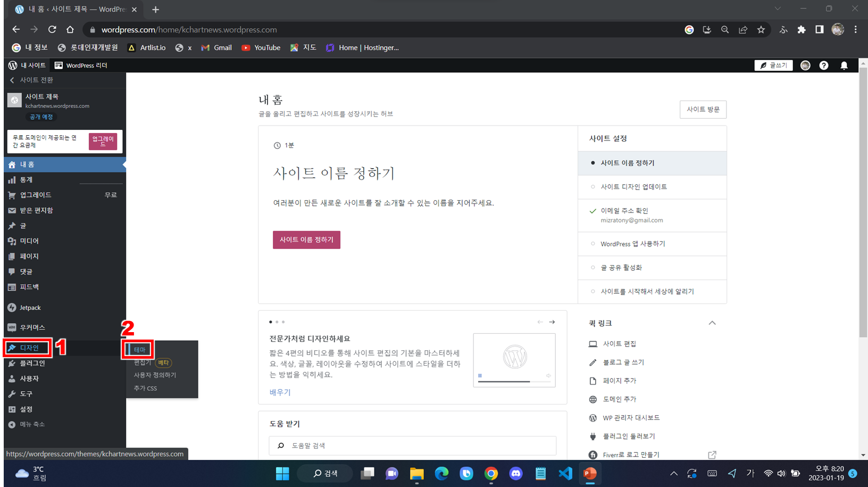Pause the tutorial video thumbnail
The image size is (868, 487).
[480, 376]
